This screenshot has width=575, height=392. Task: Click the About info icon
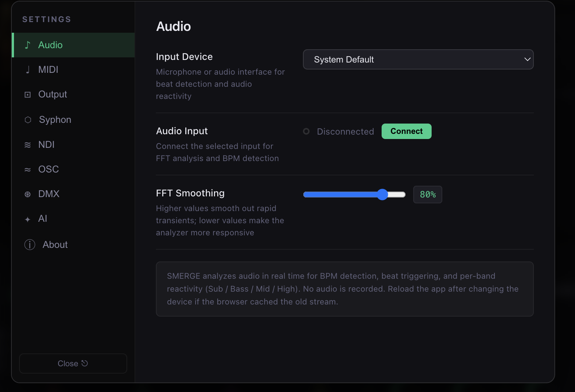(x=30, y=245)
